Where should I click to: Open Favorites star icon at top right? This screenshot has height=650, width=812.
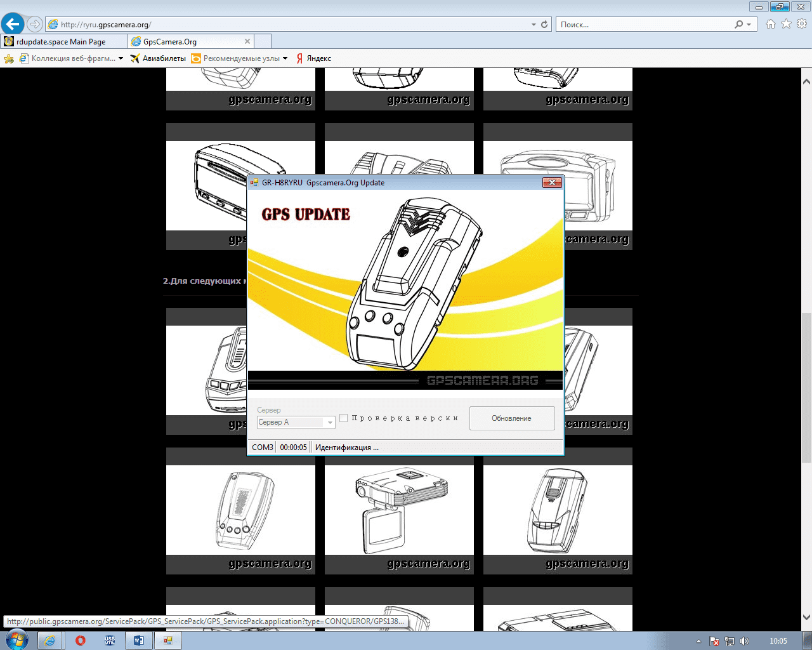pos(786,24)
